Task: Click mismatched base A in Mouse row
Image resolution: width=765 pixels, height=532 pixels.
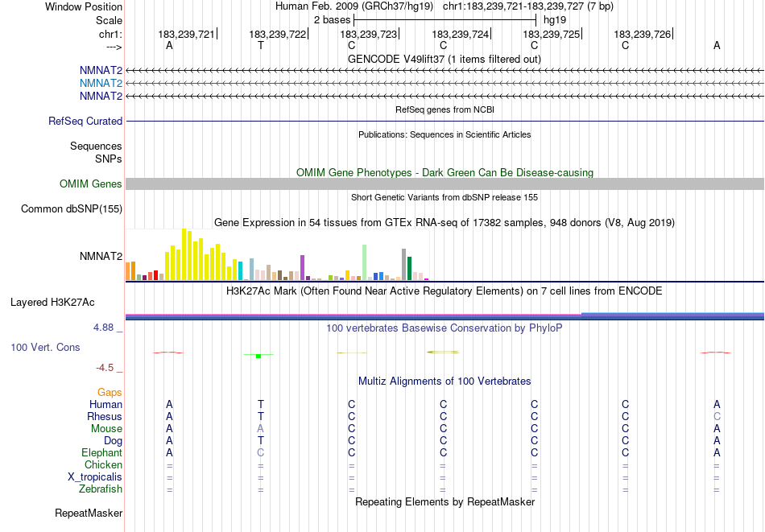Action: coord(261,429)
